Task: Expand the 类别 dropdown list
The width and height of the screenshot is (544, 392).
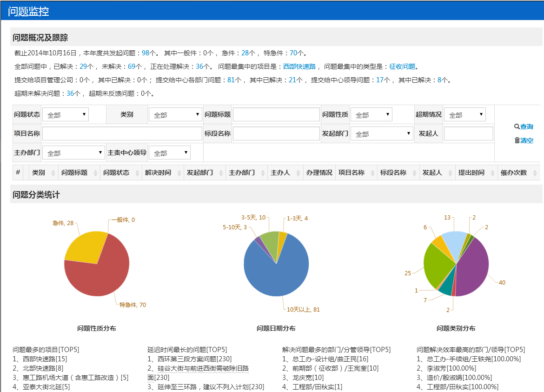Action: (175, 115)
